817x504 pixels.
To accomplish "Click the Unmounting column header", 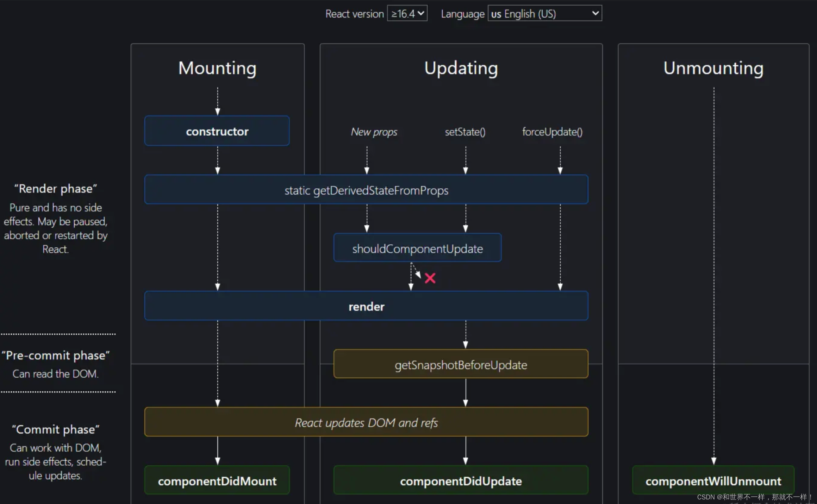I will click(x=713, y=69).
